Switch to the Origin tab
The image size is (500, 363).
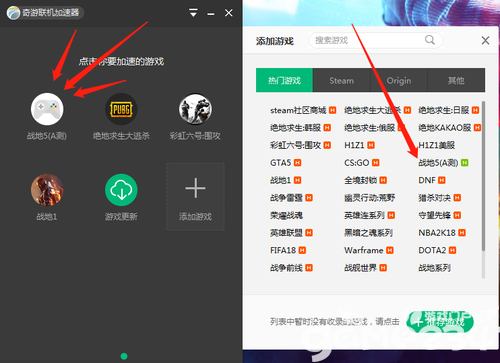point(399,80)
